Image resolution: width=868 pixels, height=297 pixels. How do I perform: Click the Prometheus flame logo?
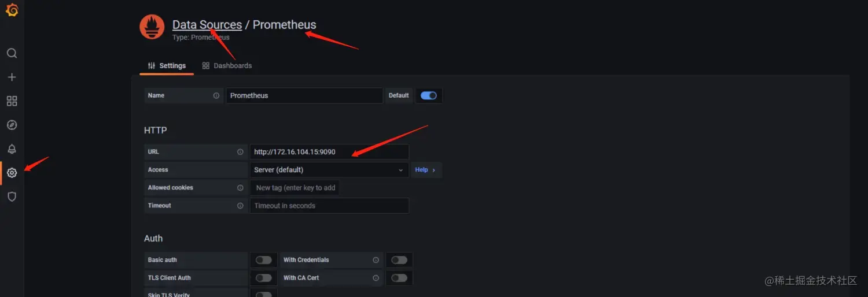152,27
